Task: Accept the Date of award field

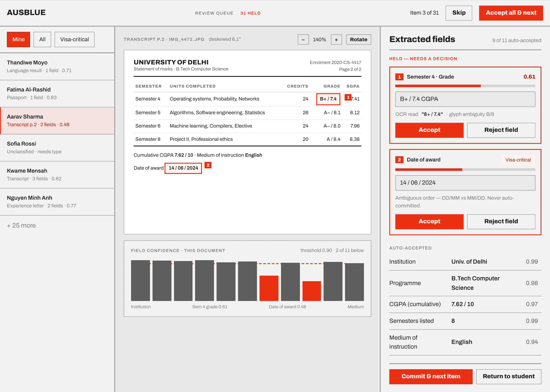Action: click(x=429, y=222)
